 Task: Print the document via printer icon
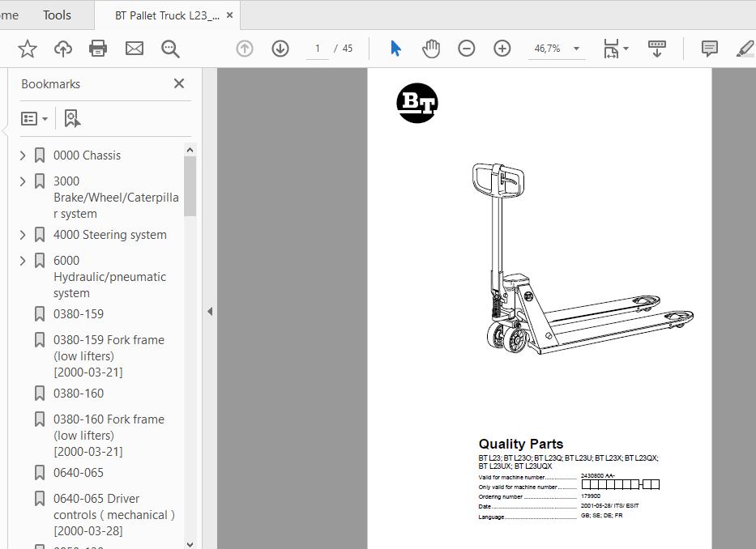(98, 49)
